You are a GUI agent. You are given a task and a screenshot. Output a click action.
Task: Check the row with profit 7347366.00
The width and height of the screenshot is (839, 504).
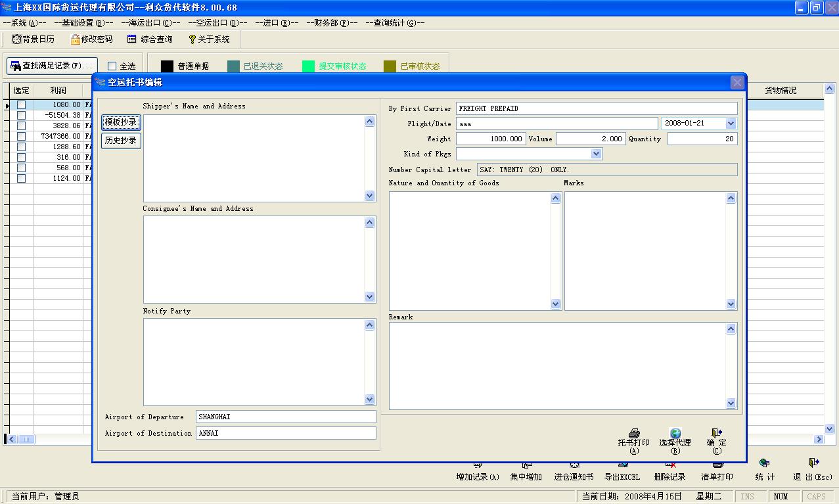21,136
